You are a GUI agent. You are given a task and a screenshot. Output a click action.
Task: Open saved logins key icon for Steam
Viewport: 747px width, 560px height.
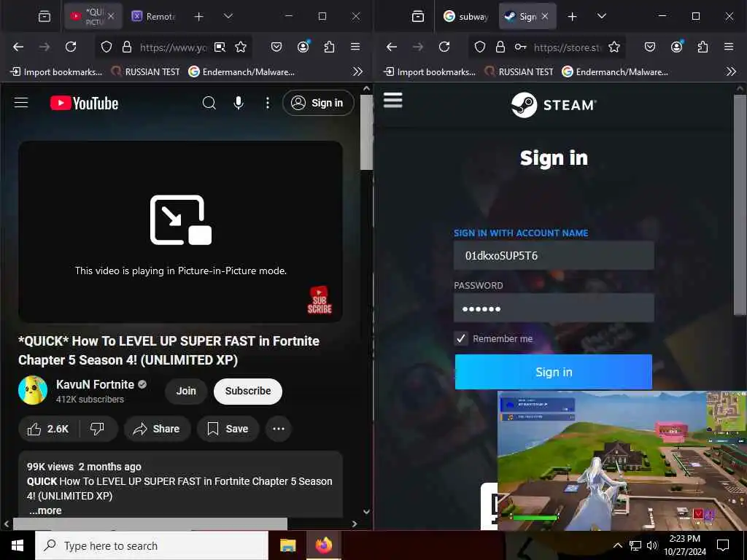pos(520,47)
